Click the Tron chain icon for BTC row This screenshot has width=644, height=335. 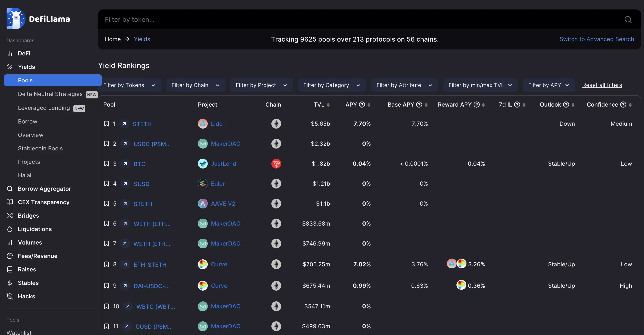(x=276, y=164)
